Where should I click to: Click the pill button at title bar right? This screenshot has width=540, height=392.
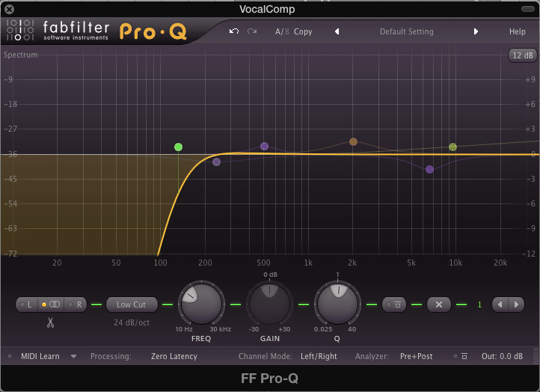[x=527, y=9]
